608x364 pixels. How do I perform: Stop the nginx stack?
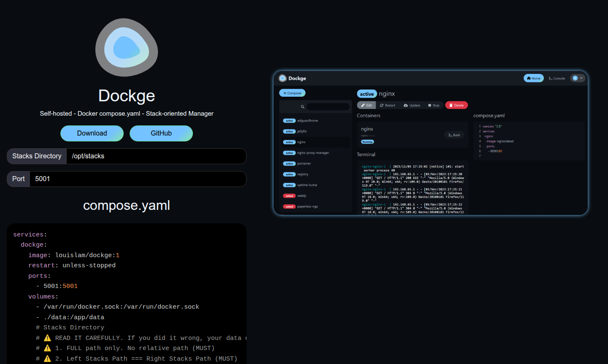click(434, 105)
